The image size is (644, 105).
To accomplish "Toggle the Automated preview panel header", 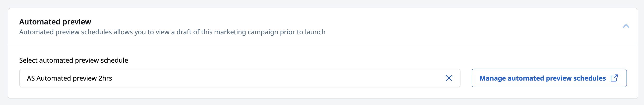I will 323,26.
